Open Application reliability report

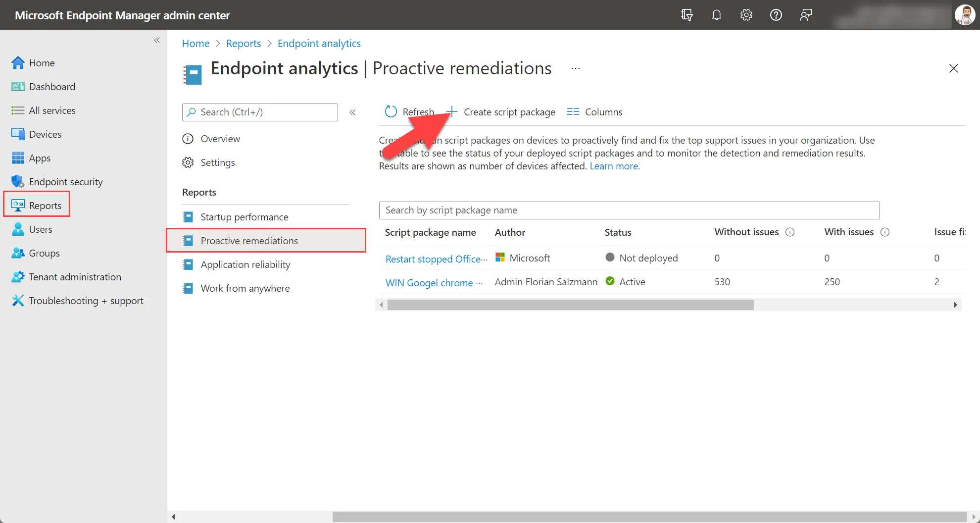point(245,264)
